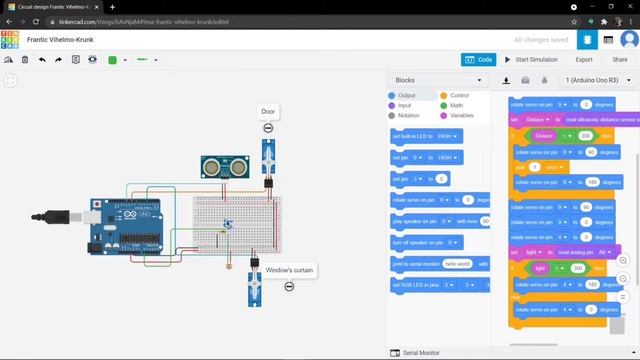Redo the last undone action
The image size is (640, 360).
pos(58,60)
